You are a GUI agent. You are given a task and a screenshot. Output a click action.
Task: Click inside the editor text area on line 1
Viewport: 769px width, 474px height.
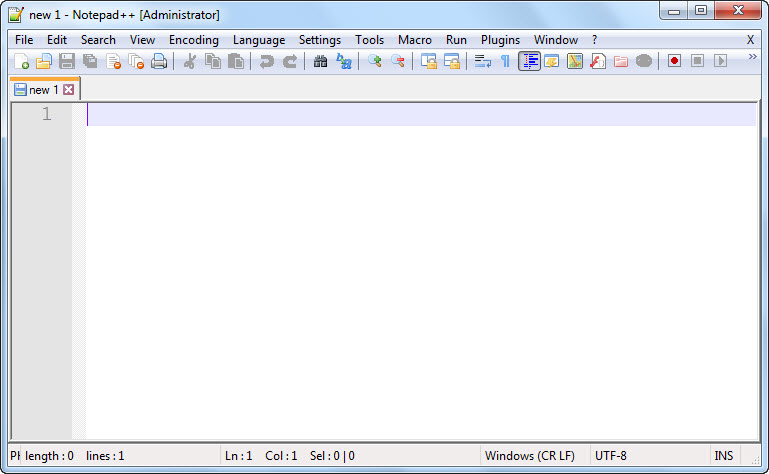(400, 114)
